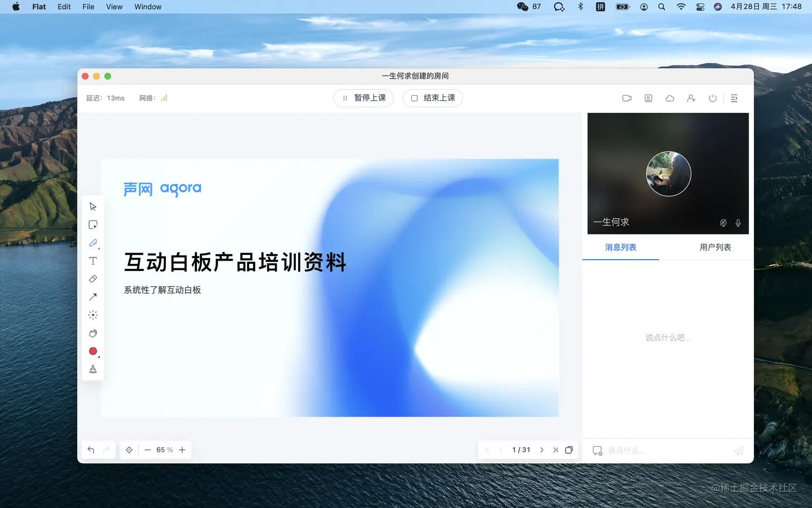The width and height of the screenshot is (812, 508).
Task: Select the Hand pan tool
Action: point(93,333)
